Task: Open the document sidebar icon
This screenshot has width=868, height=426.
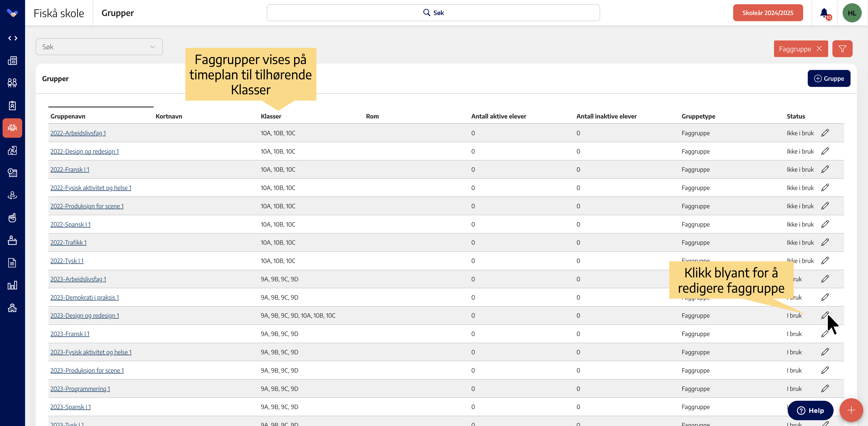Action: [x=13, y=263]
